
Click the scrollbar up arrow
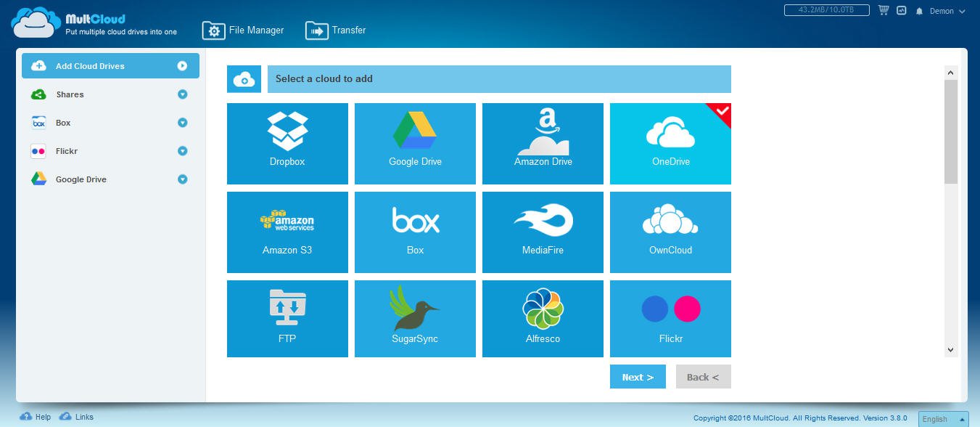click(951, 72)
